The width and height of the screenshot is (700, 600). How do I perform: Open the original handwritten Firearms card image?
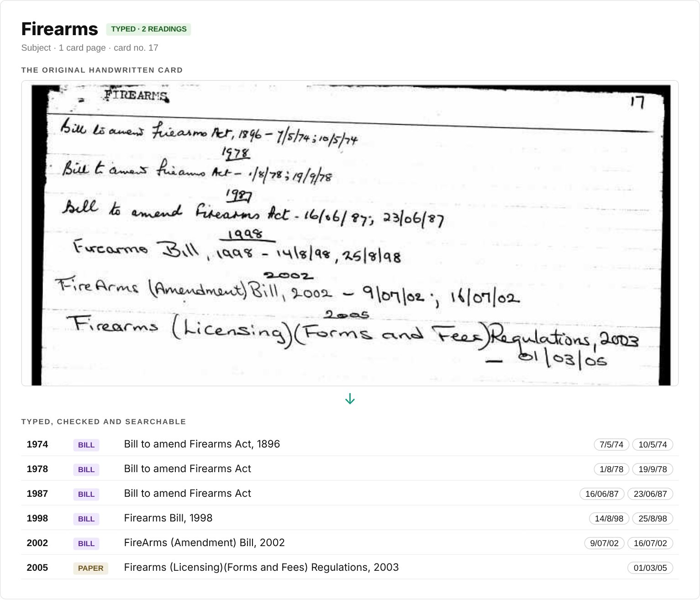tap(350, 233)
